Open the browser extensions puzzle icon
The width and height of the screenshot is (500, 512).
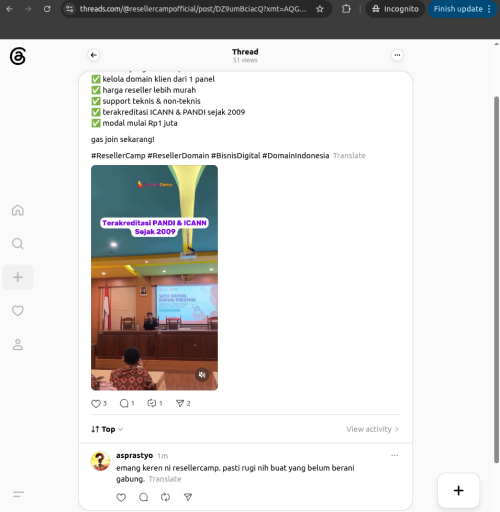pyautogui.click(x=346, y=9)
